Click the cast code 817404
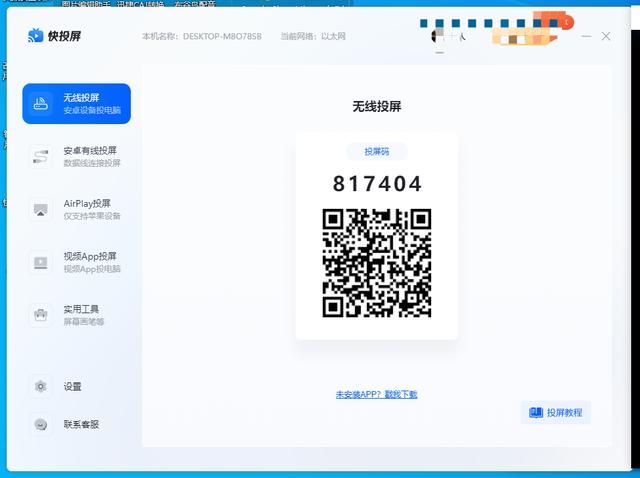The width and height of the screenshot is (640, 478). click(377, 183)
